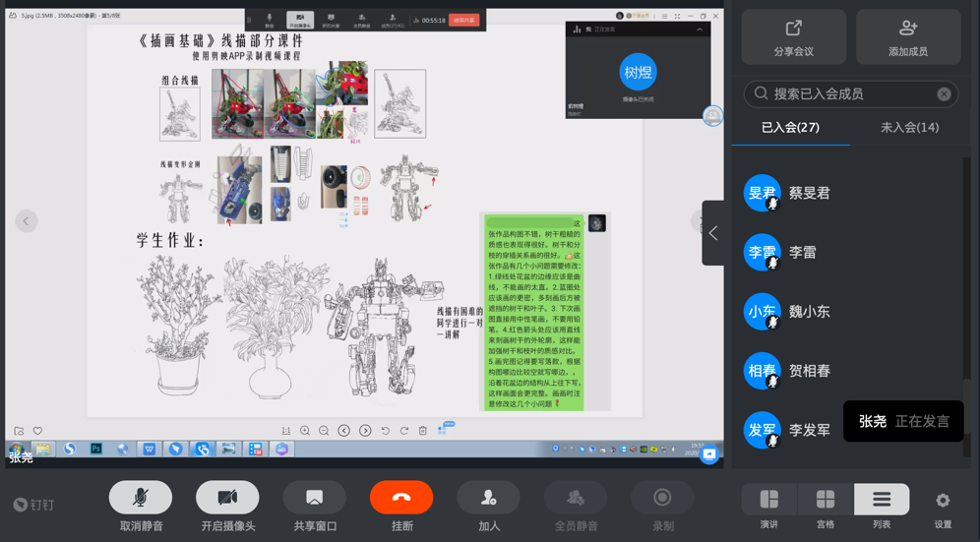Go to previous image with left arrow overlay
The image size is (980, 542).
27,220
